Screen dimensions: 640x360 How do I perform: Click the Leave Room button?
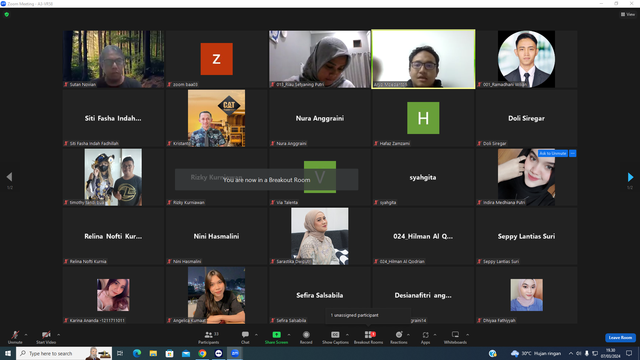(620, 338)
